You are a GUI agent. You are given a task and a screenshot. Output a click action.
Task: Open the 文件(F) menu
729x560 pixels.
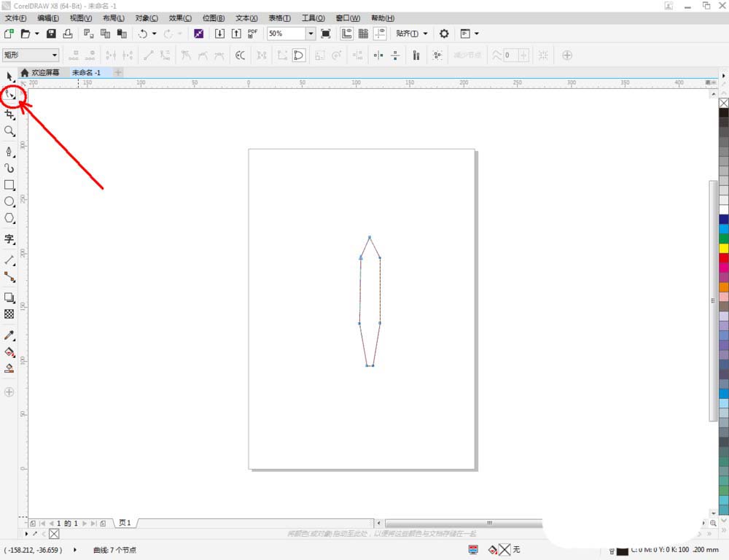coord(15,18)
